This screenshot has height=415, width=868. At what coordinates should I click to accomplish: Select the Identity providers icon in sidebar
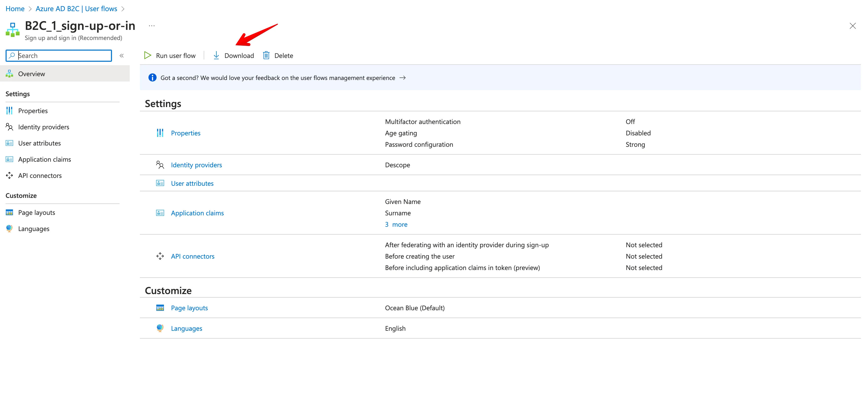point(9,127)
